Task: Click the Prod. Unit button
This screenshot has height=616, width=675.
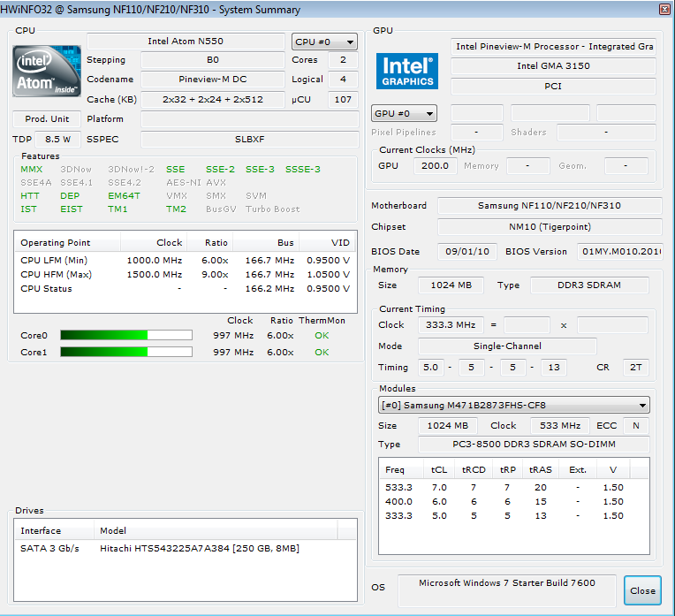Action: 47,119
